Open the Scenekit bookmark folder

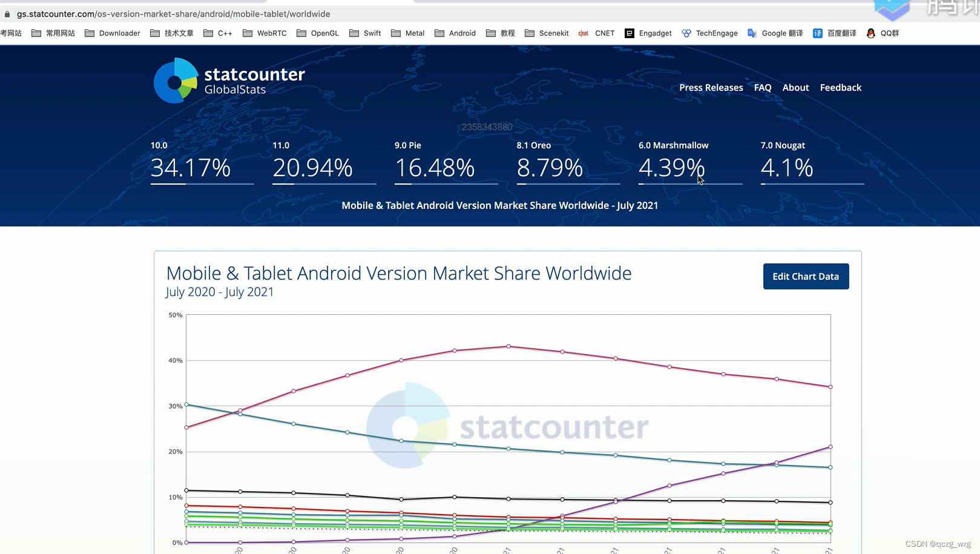point(547,33)
